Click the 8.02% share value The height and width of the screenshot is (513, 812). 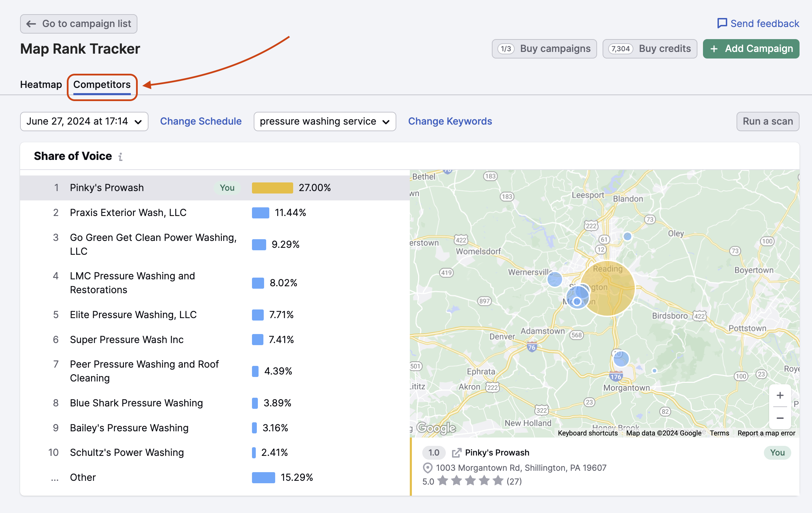point(283,283)
